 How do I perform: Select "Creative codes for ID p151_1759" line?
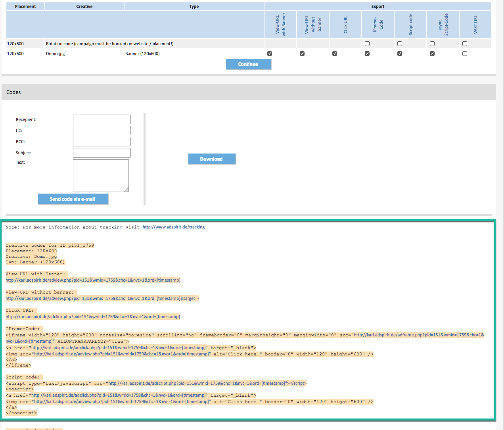pos(50,246)
